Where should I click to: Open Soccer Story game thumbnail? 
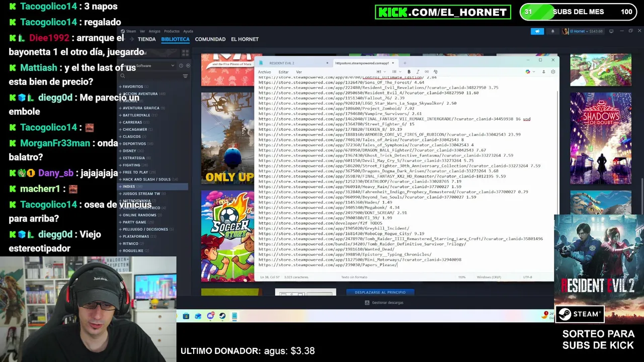pyautogui.click(x=228, y=236)
